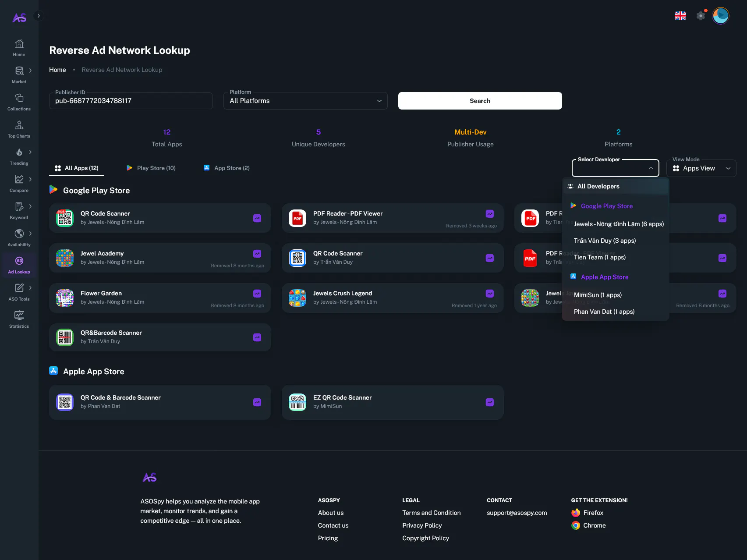Open the EZ QR Code Scanner app thumbnail
Screen dimensions: 747x560
coord(297,402)
